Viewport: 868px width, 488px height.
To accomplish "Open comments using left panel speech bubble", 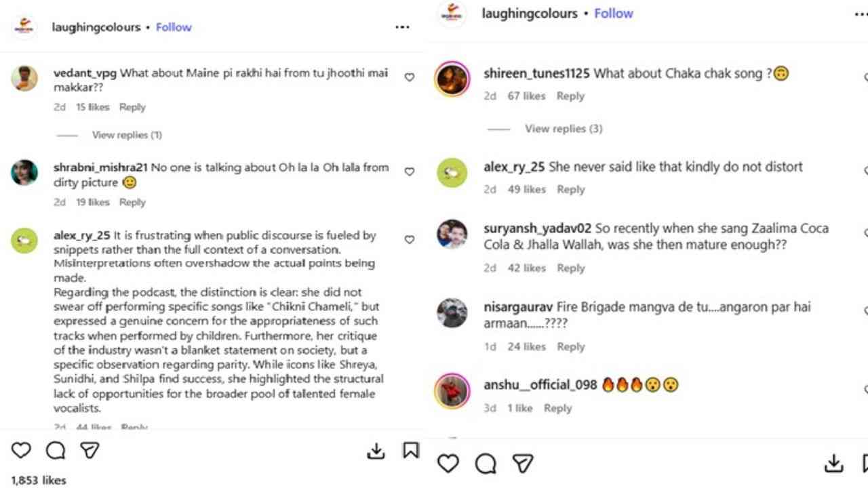I will click(x=56, y=451).
